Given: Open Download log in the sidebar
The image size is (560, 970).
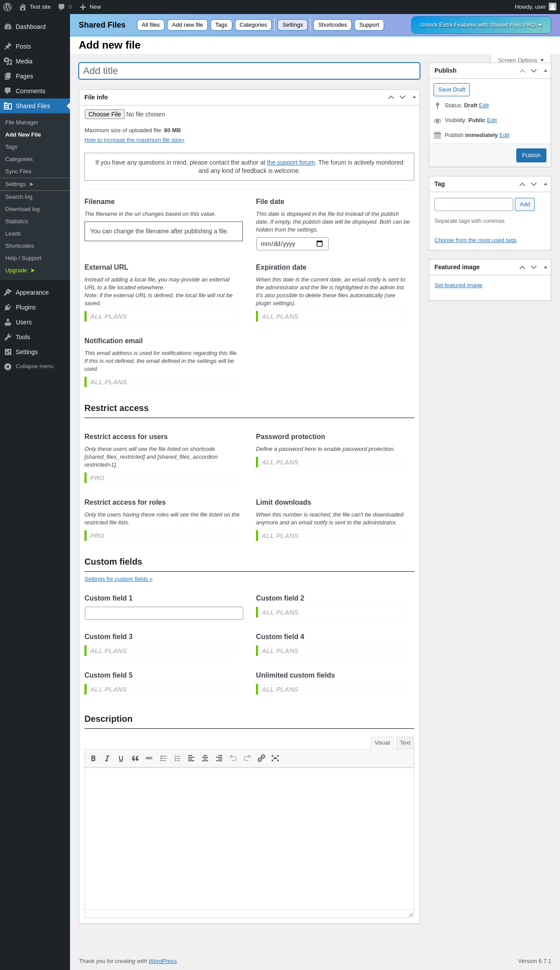Looking at the screenshot, I should 22,209.
